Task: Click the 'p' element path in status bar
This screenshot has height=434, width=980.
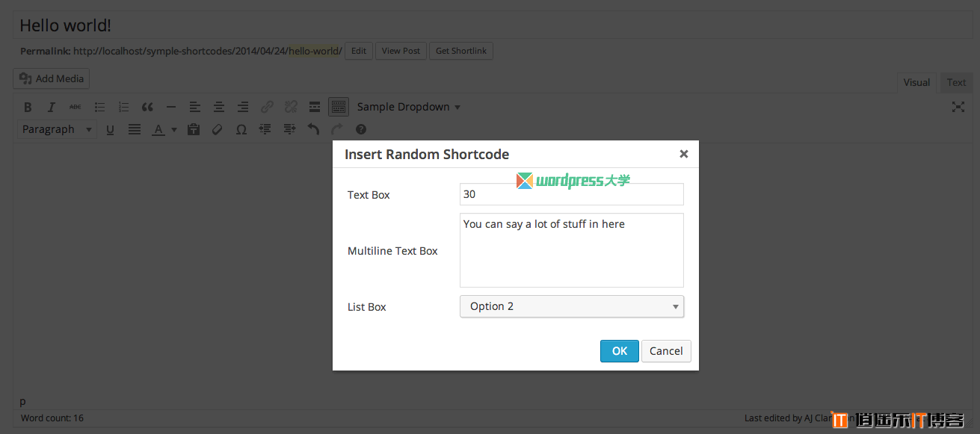Action: click(x=22, y=401)
